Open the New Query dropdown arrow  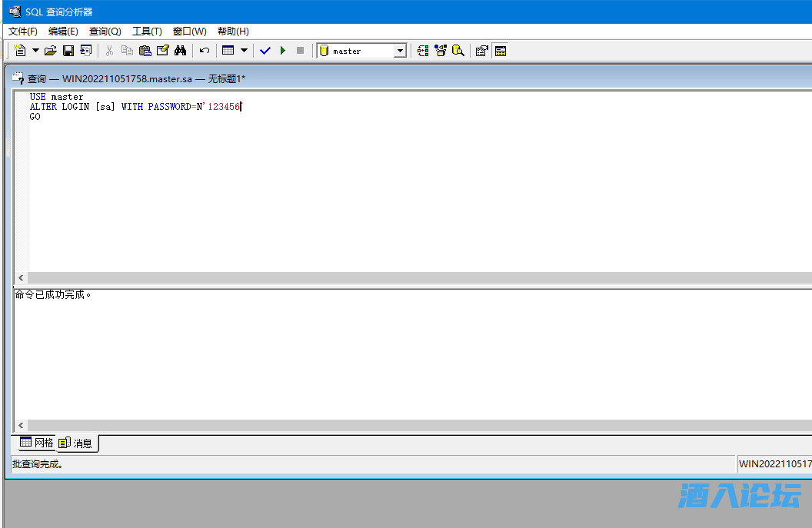[x=35, y=51]
